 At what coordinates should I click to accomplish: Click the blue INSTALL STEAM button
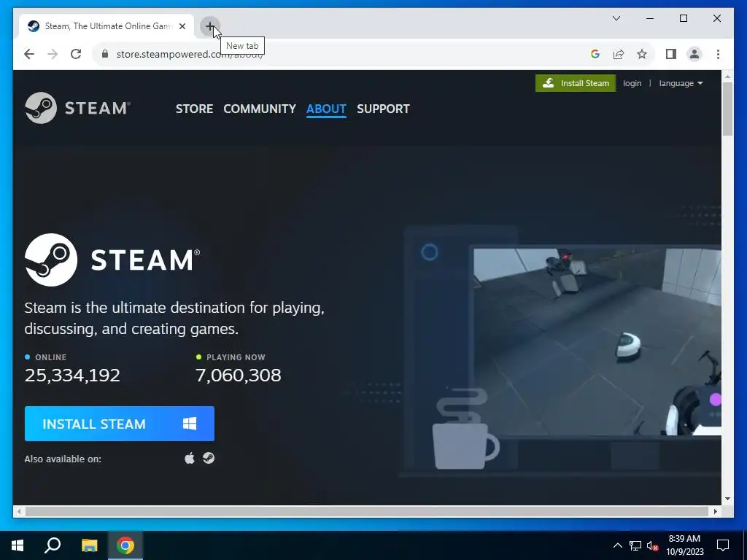120,424
